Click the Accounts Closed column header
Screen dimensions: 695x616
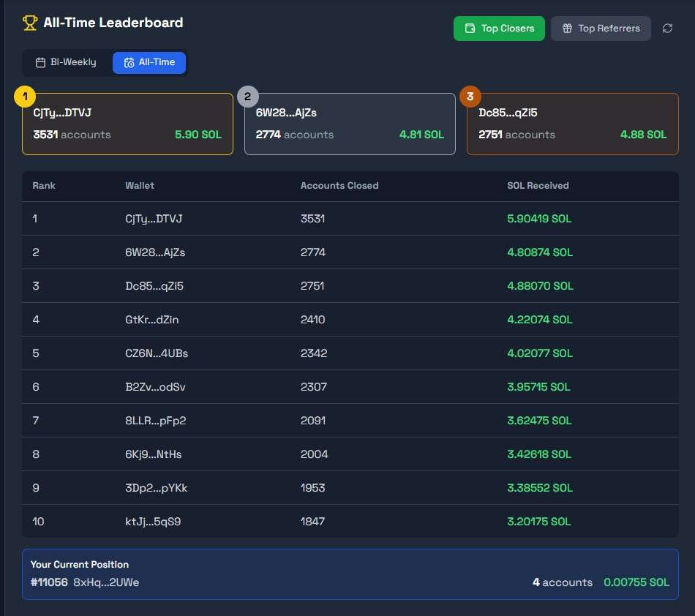click(339, 186)
